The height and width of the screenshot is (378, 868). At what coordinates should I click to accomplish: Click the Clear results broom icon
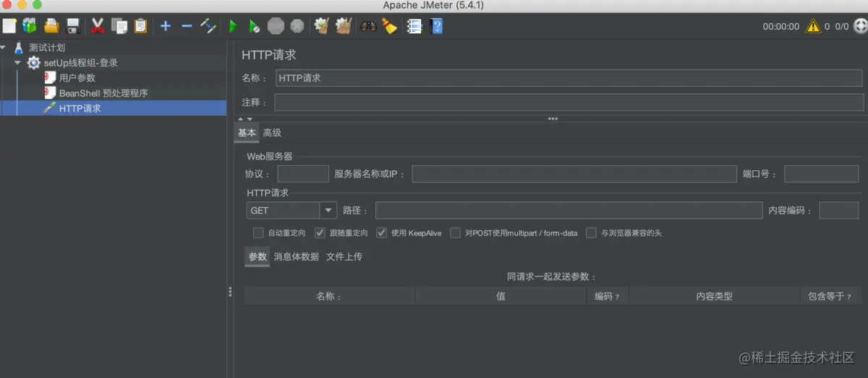click(x=322, y=26)
